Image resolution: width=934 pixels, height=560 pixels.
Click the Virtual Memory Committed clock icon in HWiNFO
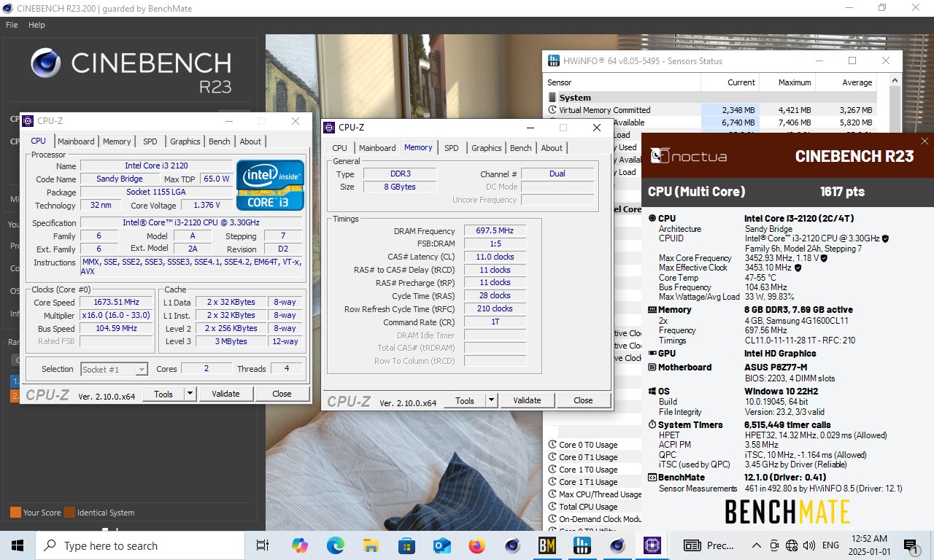tap(552, 110)
